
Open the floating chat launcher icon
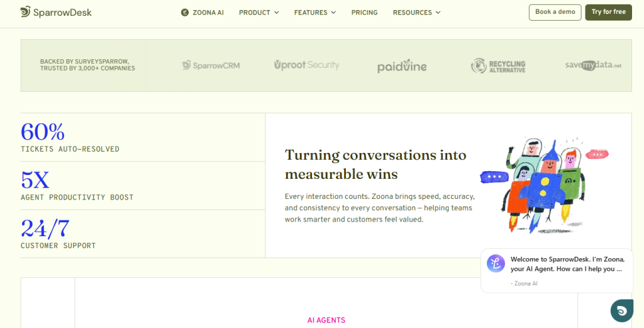pyautogui.click(x=622, y=311)
